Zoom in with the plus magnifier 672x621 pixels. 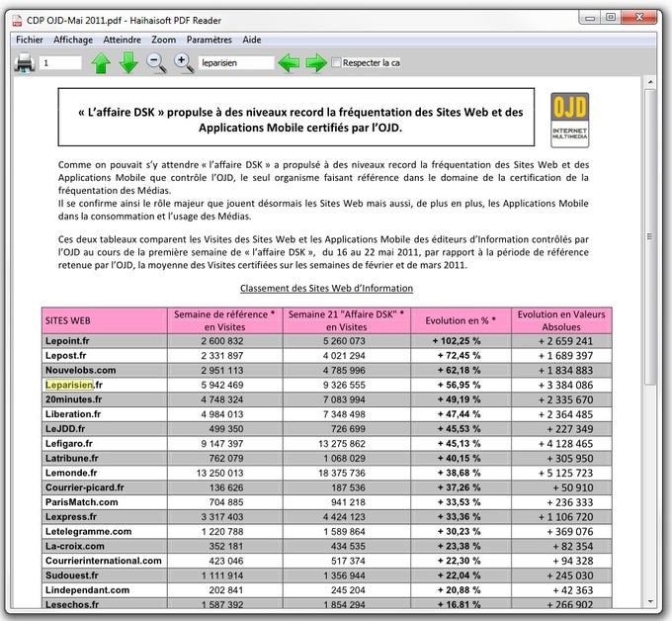coord(184,63)
